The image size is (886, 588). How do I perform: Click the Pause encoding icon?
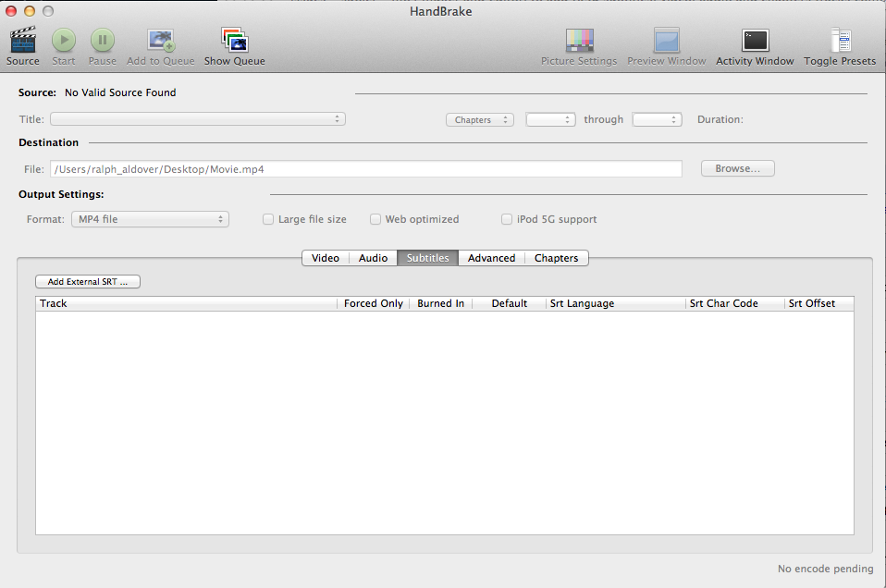(x=103, y=40)
